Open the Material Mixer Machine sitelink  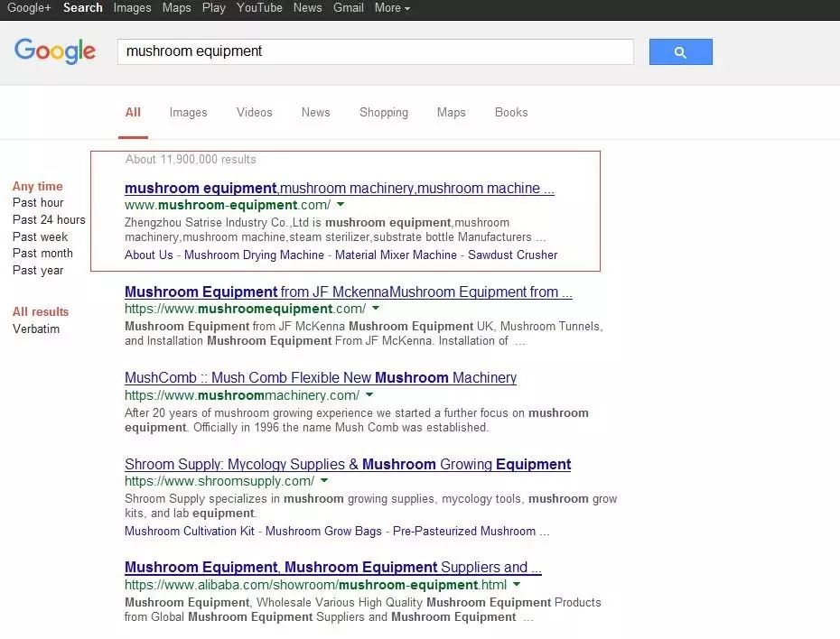click(396, 255)
